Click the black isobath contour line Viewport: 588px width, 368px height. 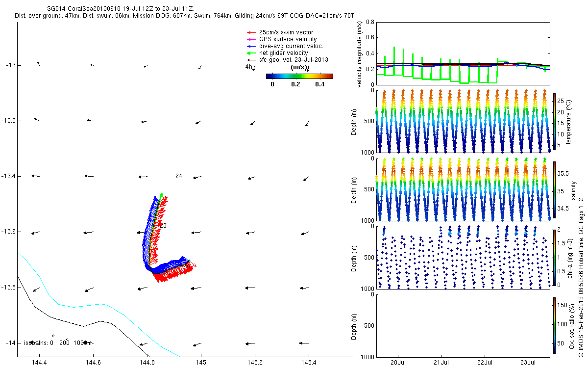coord(83,326)
